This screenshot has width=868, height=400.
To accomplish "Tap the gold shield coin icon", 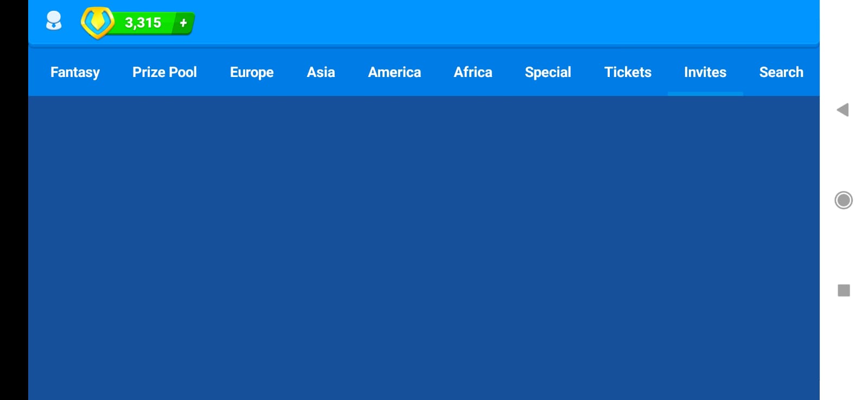I will (x=97, y=22).
